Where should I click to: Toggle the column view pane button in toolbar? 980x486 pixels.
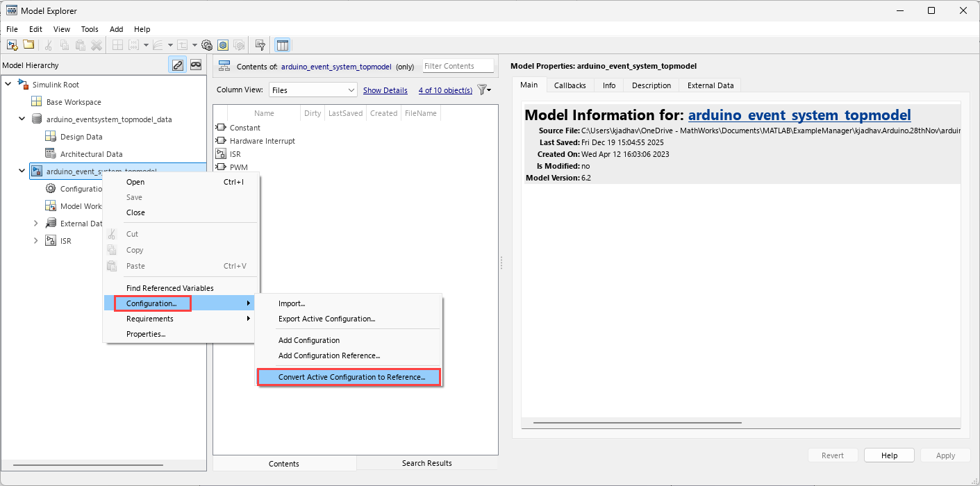click(x=282, y=44)
